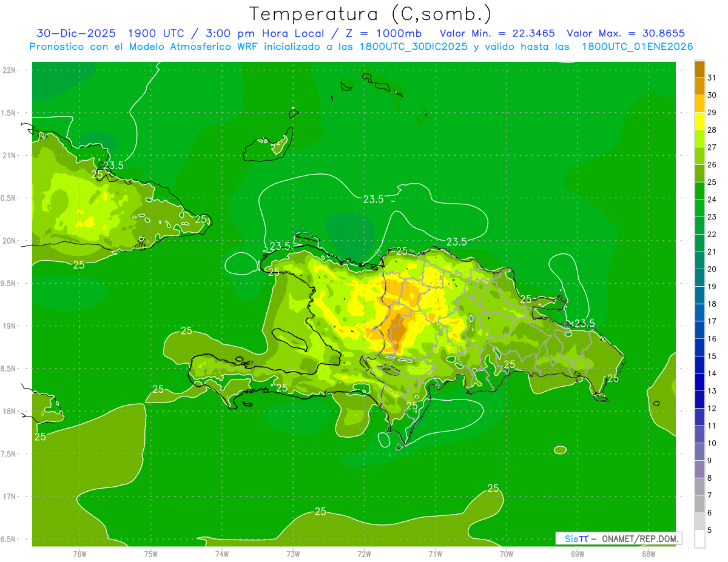Select the white swatch at the legend bottom

(x=699, y=538)
